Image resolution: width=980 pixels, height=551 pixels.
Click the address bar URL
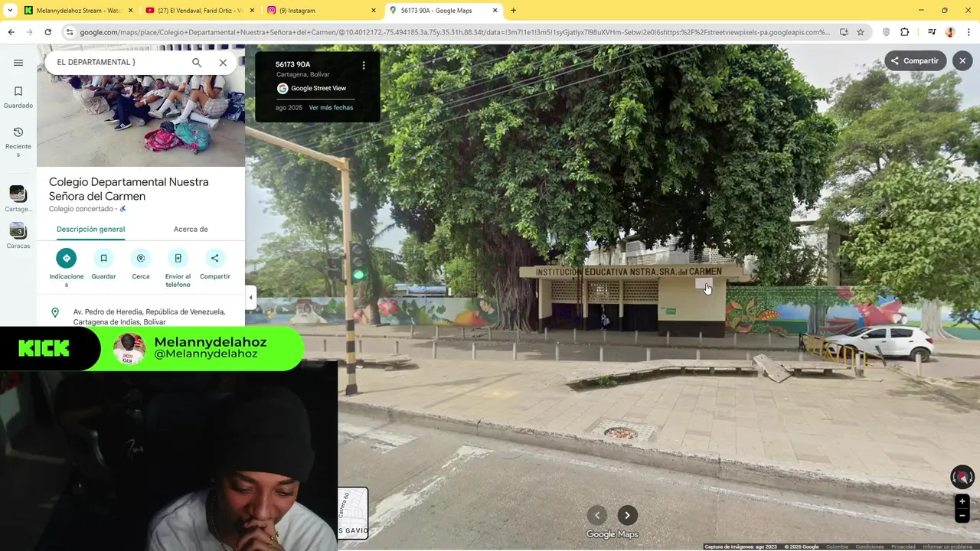455,32
